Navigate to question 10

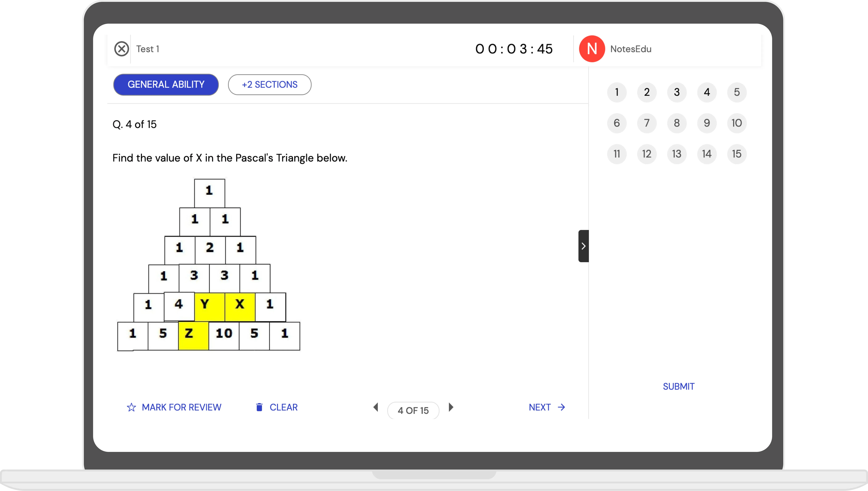[x=737, y=123]
